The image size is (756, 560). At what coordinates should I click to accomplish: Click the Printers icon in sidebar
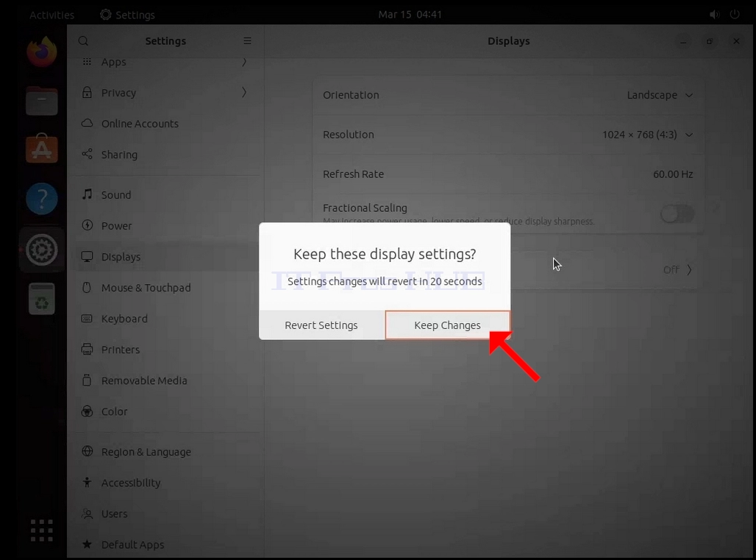[x=87, y=350]
